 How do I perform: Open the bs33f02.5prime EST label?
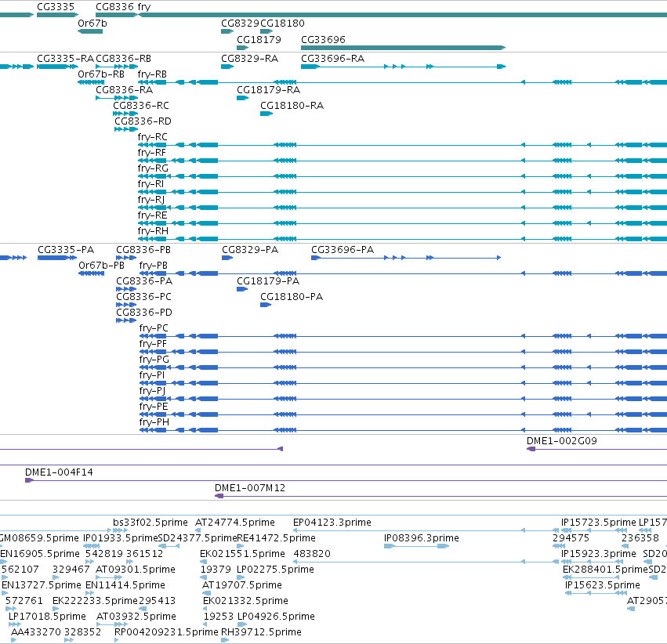(150, 523)
